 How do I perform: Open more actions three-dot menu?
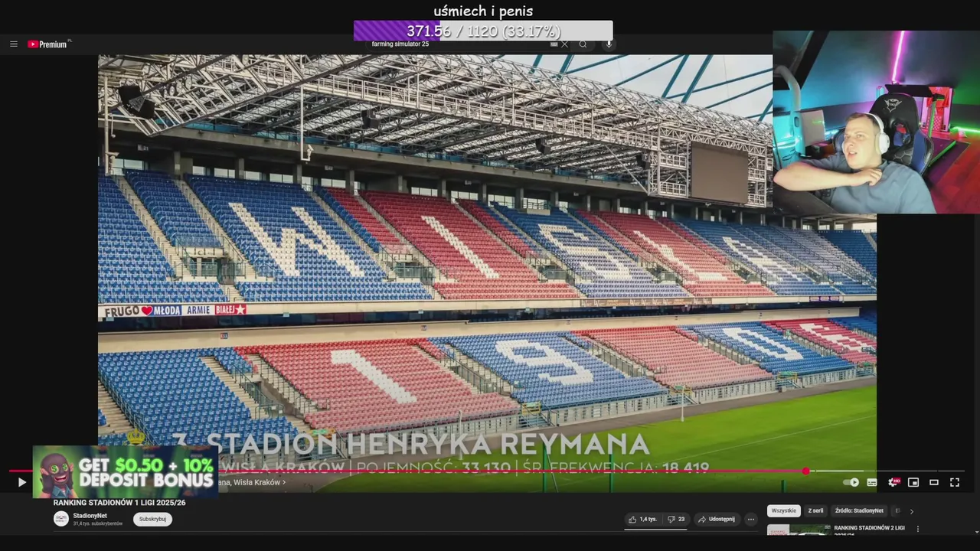[751, 519]
